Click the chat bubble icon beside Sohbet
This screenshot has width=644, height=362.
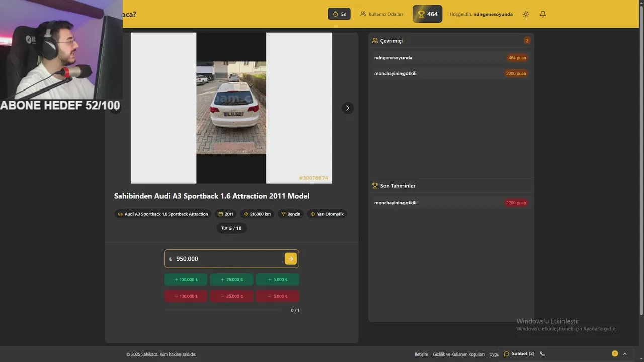(507, 354)
